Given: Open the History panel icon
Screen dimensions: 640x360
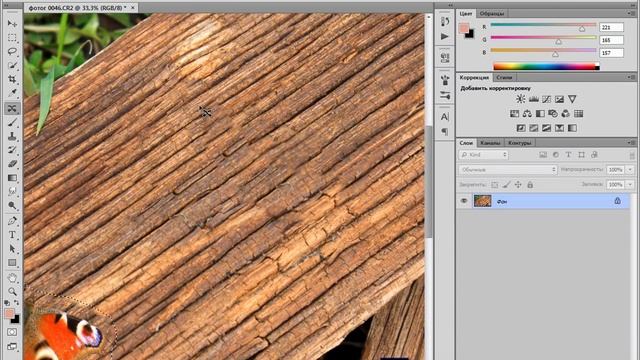Looking at the screenshot, I should click(x=445, y=22).
